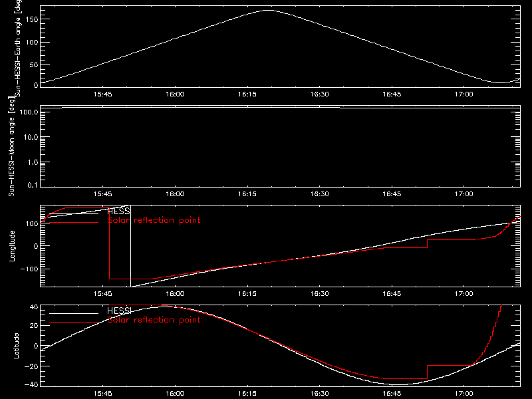Viewport: 532px width, 399px height.
Task: Click the peak of the Earth angle curve
Action: coord(268,11)
